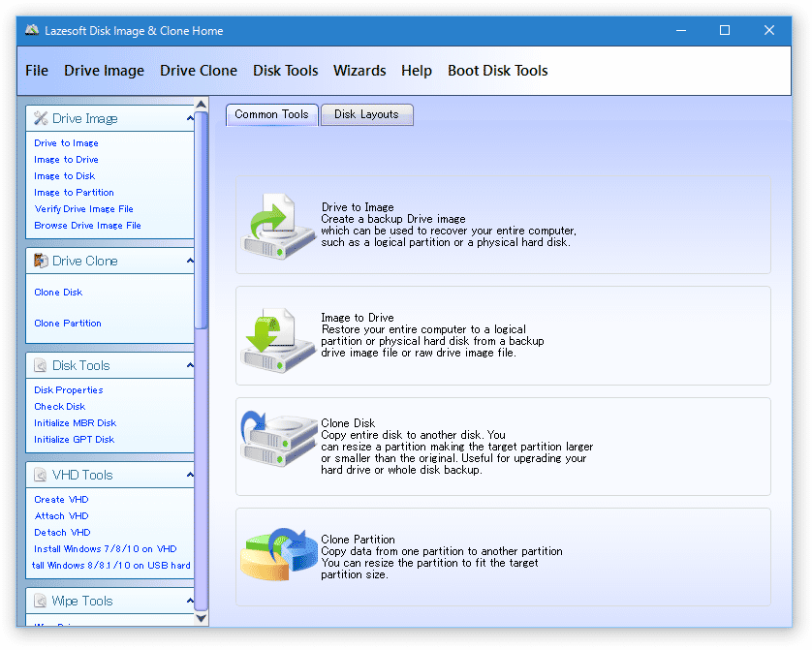812x650 pixels.
Task: Click the Drive to Image sidebar link
Action: (66, 143)
